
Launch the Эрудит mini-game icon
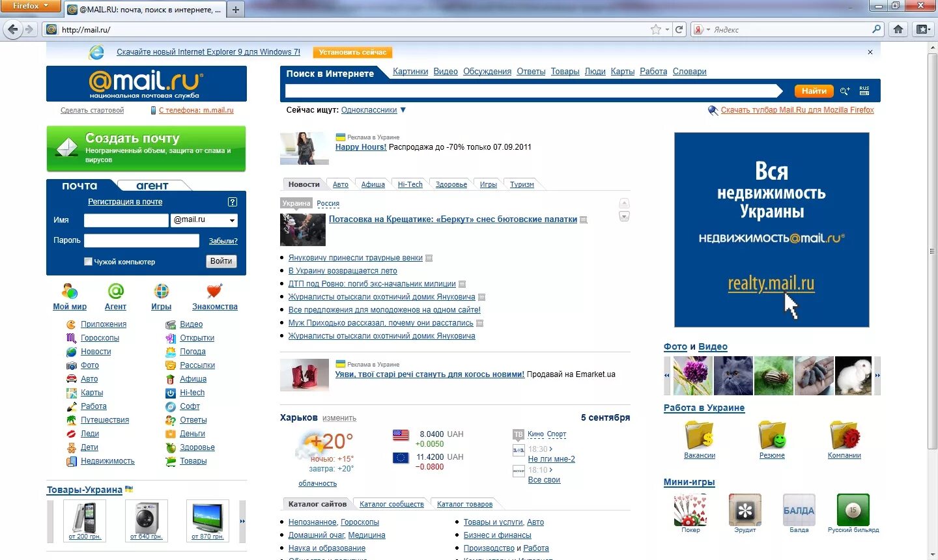pos(745,510)
